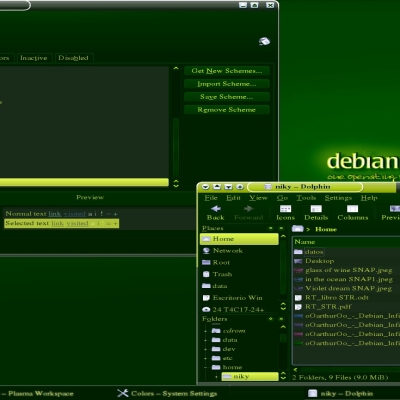This screenshot has width=400, height=400.
Task: Expand the cdrom folder in Folders tree
Action: click(x=205, y=331)
